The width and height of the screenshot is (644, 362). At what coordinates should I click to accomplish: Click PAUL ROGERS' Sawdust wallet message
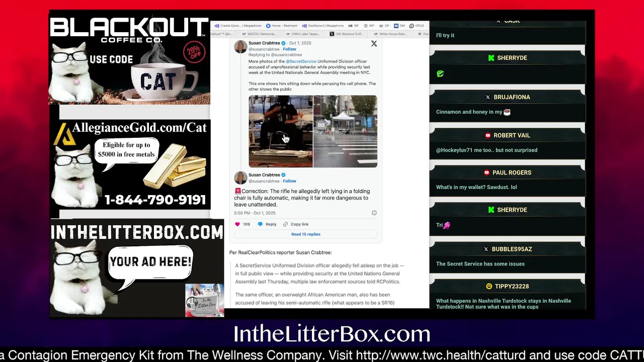coord(476,187)
